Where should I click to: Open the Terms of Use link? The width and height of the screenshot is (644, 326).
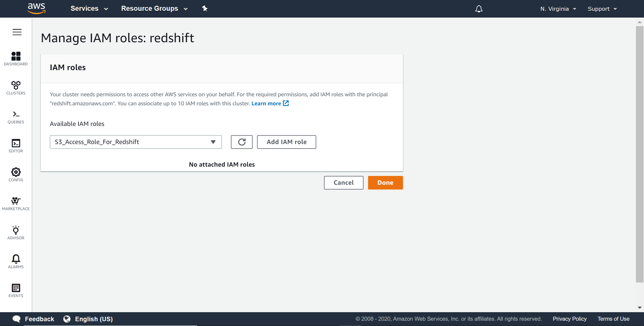tap(613, 319)
